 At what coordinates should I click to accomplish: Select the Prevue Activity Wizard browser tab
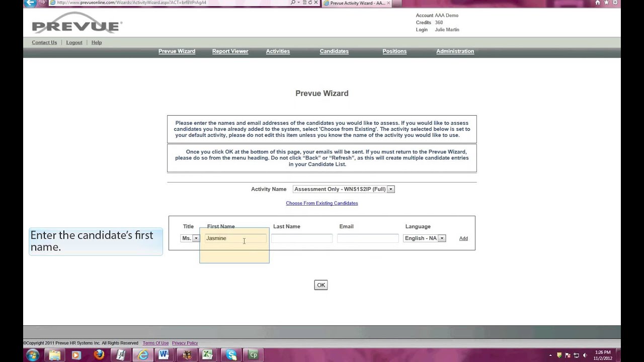(357, 3)
